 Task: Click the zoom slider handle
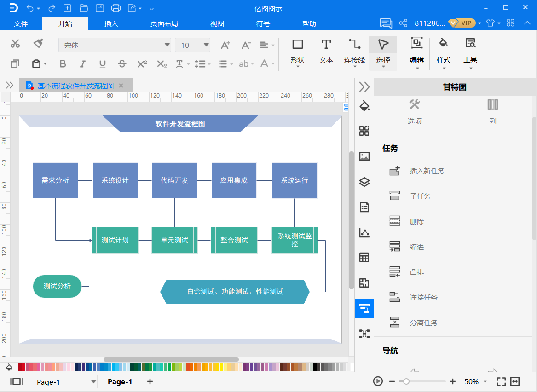[x=406, y=381]
